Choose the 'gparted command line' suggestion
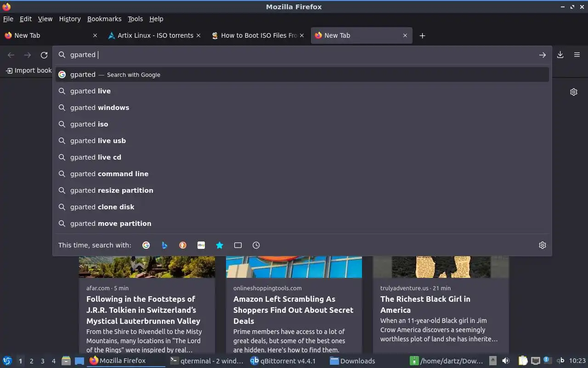Viewport: 588px width, 368px height. 302,174
